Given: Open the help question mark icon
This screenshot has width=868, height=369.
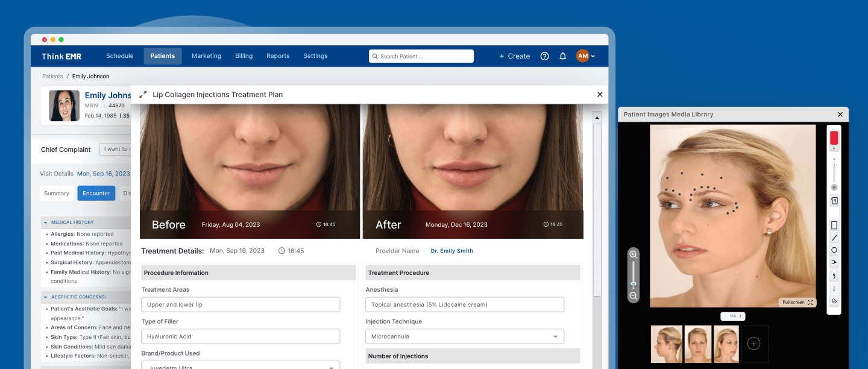Looking at the screenshot, I should click(x=544, y=56).
